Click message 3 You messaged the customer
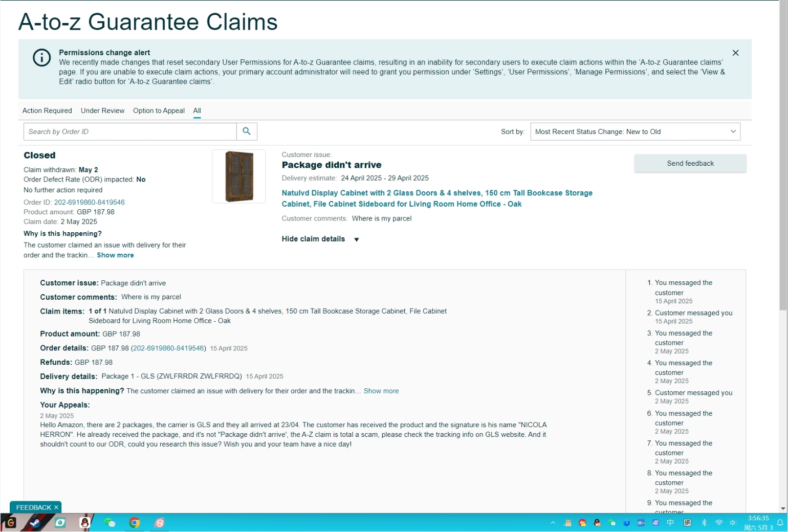Viewport: 788px width, 532px height. tap(684, 342)
